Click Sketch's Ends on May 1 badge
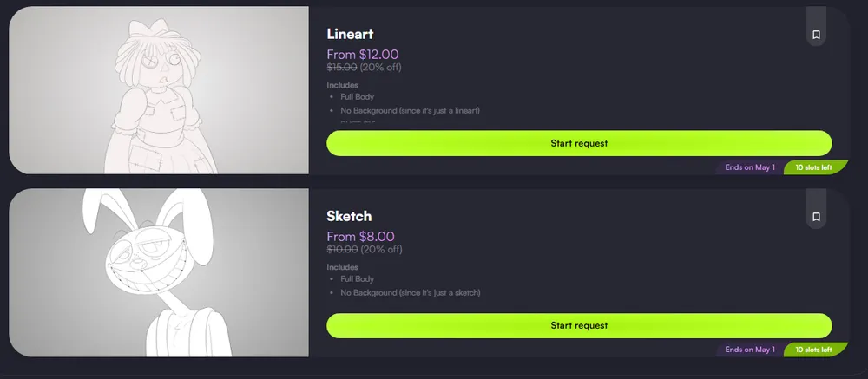 749,350
